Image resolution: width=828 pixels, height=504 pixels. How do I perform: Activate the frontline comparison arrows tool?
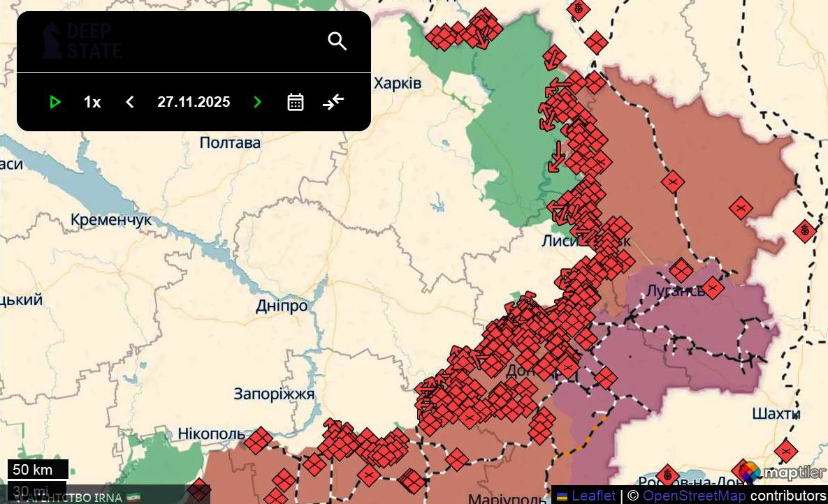tap(333, 102)
